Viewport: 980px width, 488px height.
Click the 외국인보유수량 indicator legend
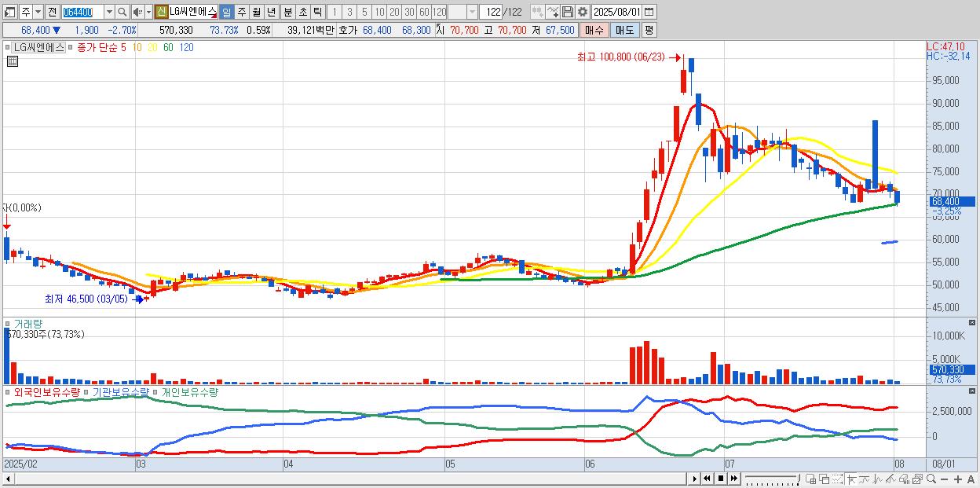click(x=46, y=391)
